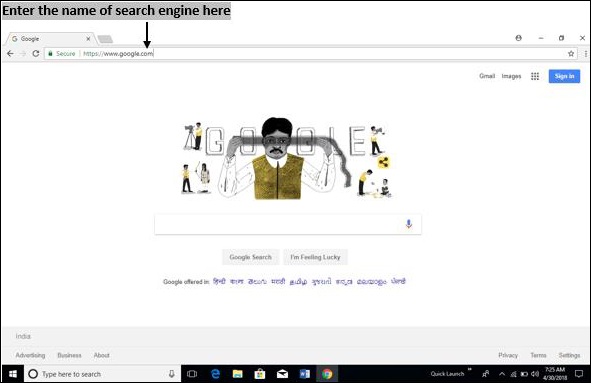Open the Google apps grid
The height and width of the screenshot is (383, 591).
535,76
